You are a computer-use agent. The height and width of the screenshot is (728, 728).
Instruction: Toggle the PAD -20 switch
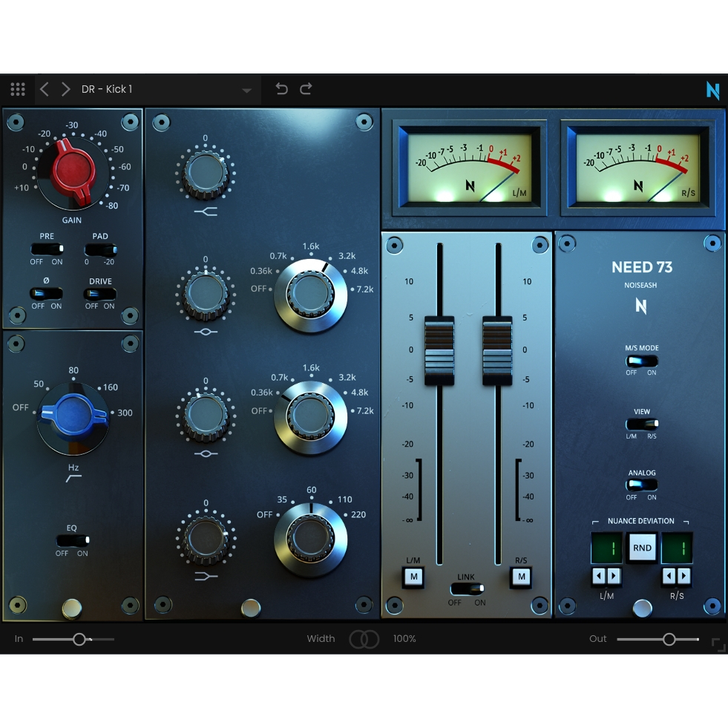tap(100, 249)
